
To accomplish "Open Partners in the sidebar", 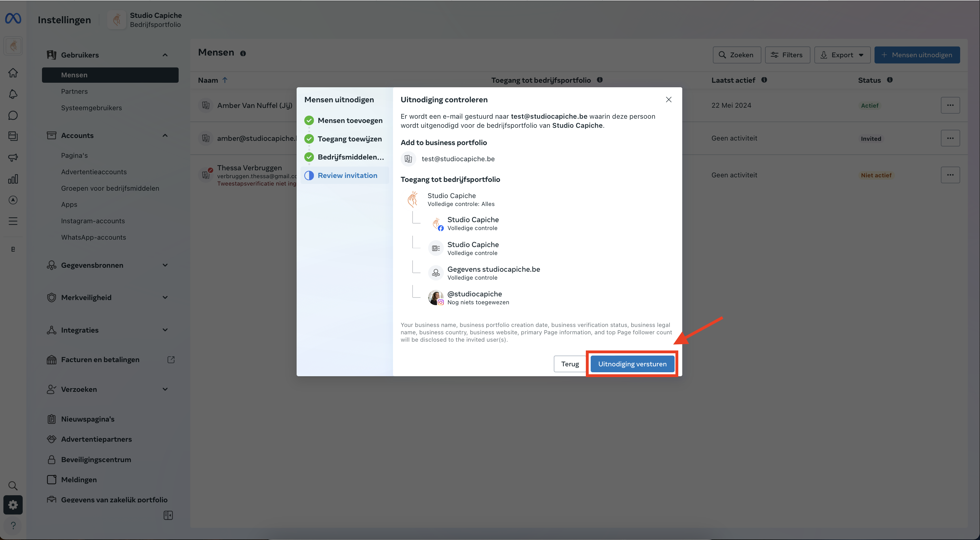I will [75, 92].
